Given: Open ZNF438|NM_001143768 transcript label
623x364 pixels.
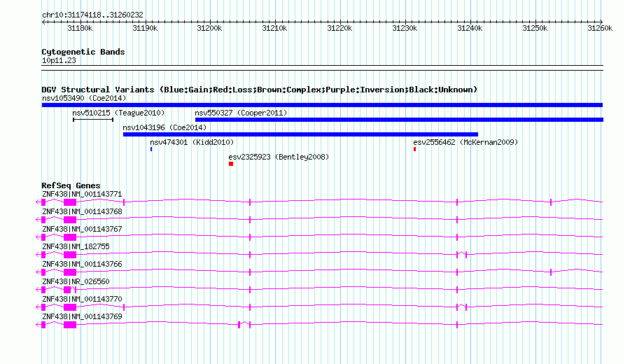Looking at the screenshot, I should pos(82,212).
